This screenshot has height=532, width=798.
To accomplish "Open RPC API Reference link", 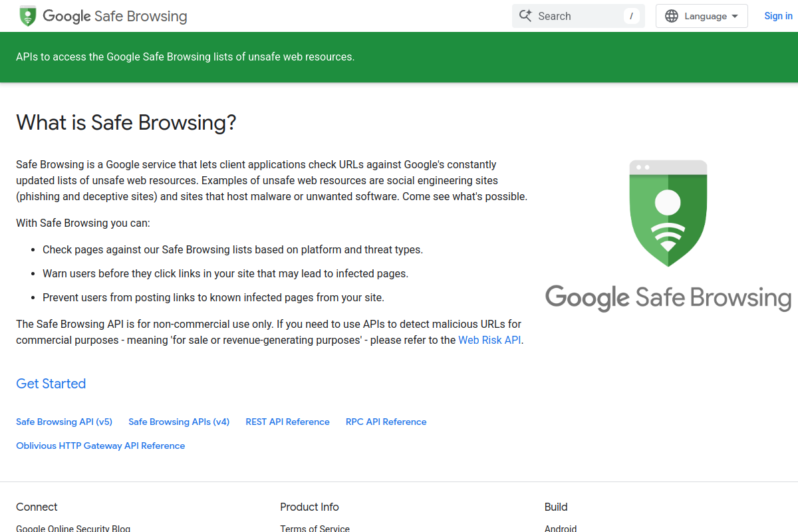I will 386,422.
